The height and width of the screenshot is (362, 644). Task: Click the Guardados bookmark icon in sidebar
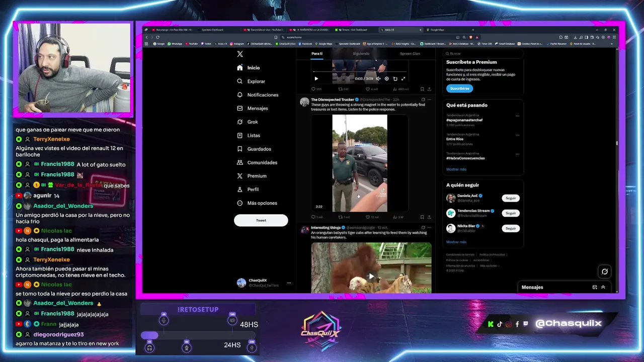pyautogui.click(x=240, y=149)
